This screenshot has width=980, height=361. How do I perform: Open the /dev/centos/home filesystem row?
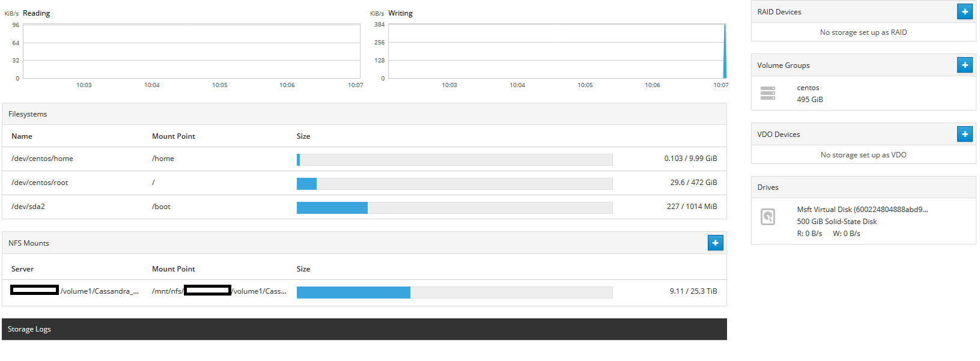[x=364, y=159]
